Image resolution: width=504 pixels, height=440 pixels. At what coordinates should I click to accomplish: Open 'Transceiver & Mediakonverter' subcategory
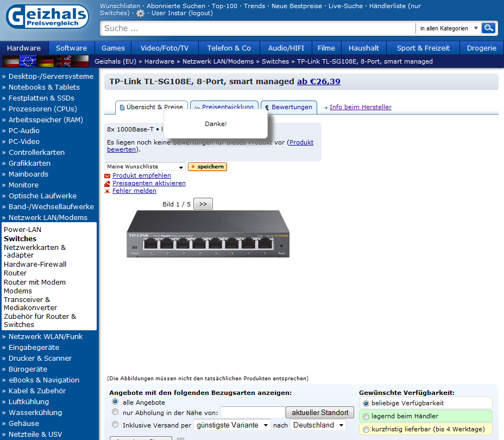tap(30, 304)
